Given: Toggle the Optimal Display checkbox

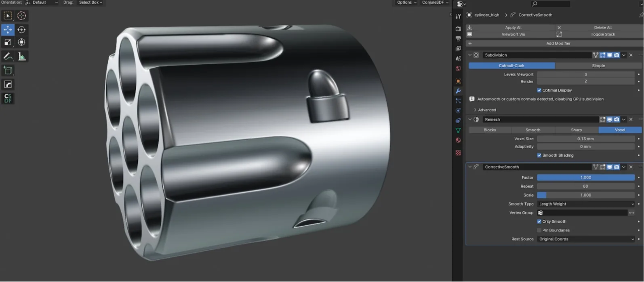Looking at the screenshot, I should coord(539,90).
